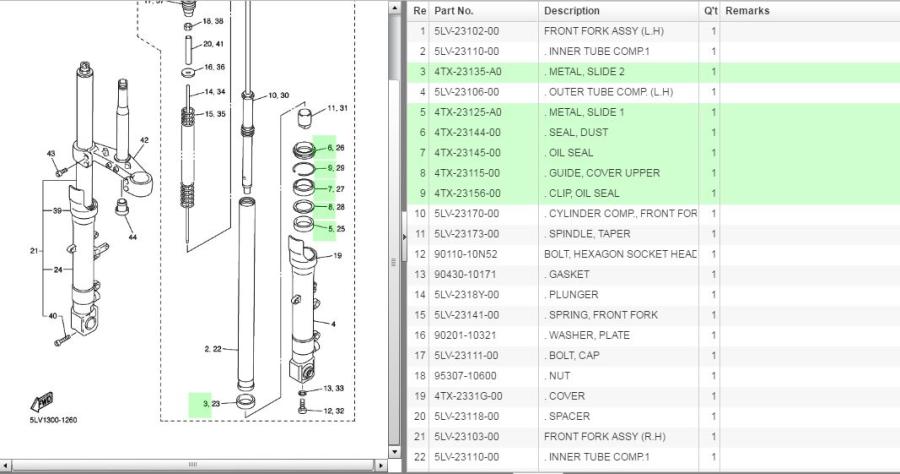Click the diagram's vertical scrollbar up arrow
This screenshot has width=900, height=474.
pyautogui.click(x=394, y=8)
